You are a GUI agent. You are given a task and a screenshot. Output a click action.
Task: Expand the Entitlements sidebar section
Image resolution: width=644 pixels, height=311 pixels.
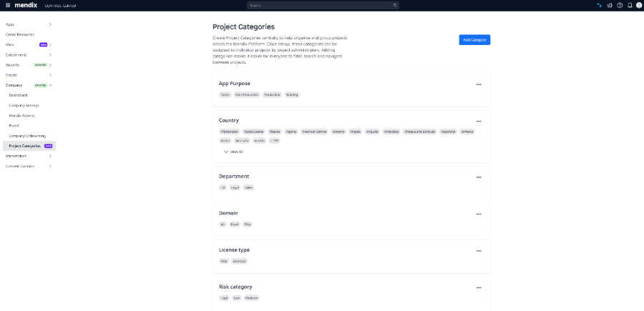point(50,54)
